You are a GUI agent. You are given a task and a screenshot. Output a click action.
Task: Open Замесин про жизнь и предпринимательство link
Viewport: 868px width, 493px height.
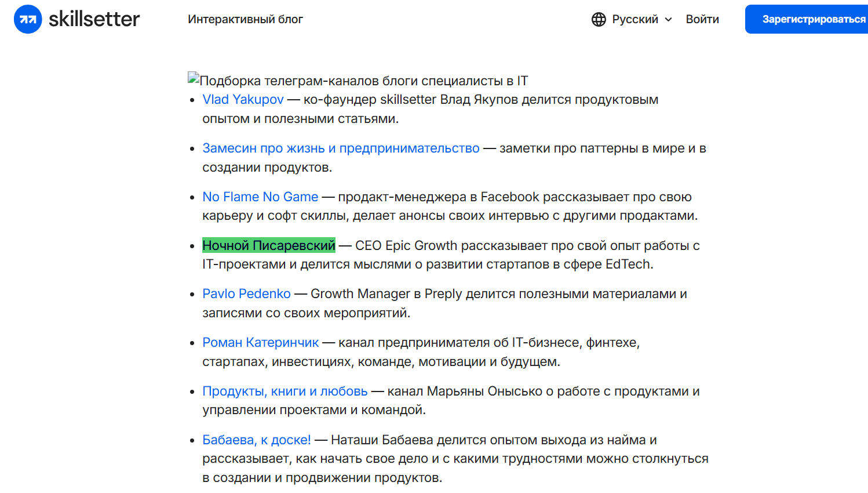[341, 148]
